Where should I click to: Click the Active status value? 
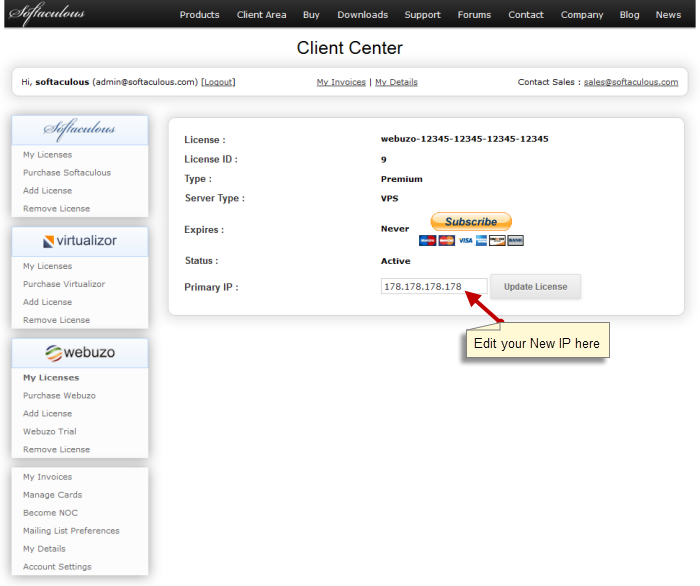395,261
